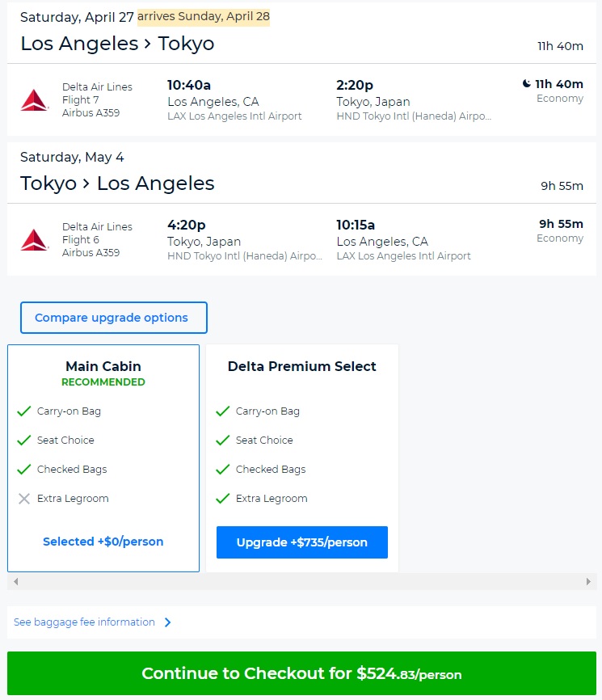Click Checked Bags checkmark in Main Cabin

coord(24,470)
